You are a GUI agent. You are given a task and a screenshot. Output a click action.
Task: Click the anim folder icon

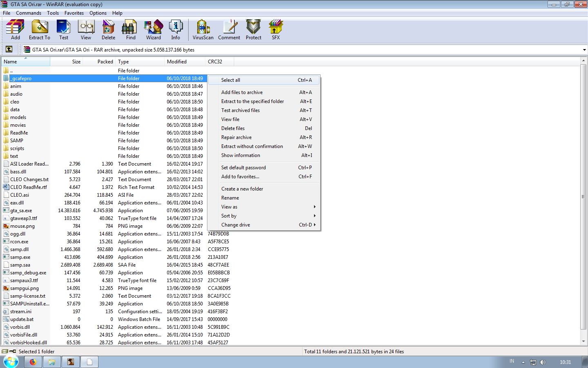(x=6, y=86)
